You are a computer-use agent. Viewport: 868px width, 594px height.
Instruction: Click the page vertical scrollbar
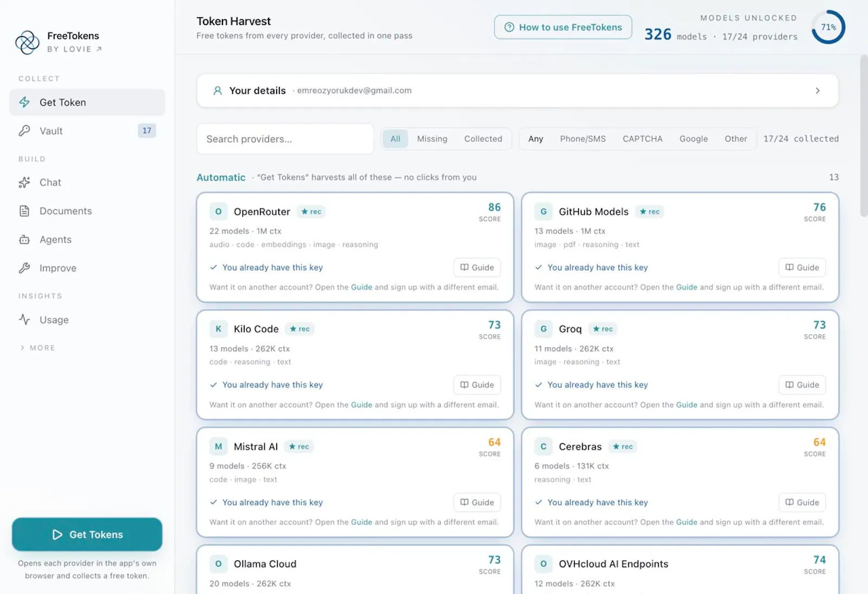[864, 136]
